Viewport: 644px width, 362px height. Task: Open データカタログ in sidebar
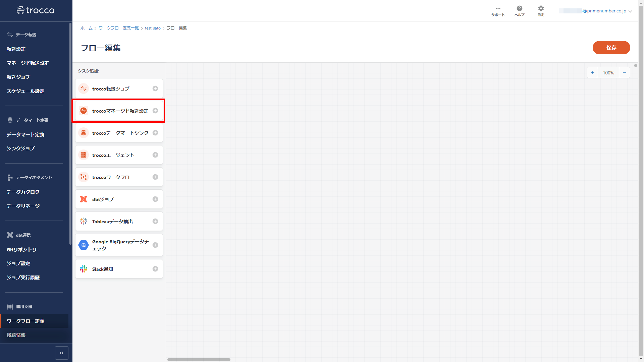tap(23, 192)
